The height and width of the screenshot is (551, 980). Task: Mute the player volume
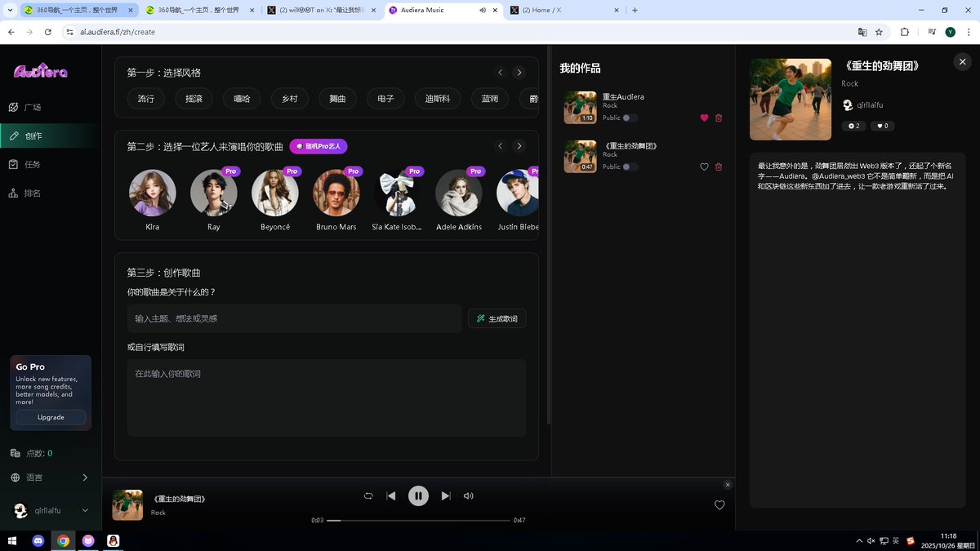click(468, 495)
